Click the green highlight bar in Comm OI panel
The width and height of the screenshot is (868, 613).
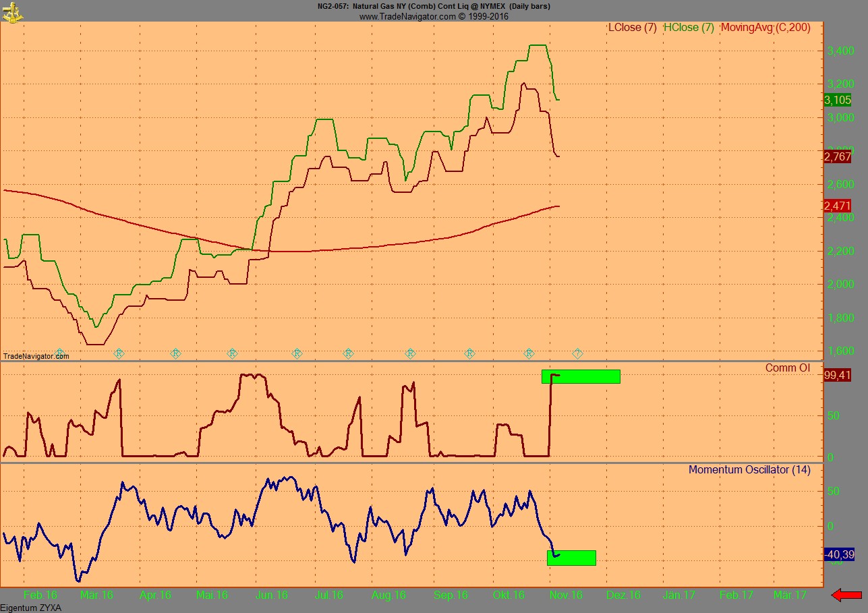click(581, 376)
